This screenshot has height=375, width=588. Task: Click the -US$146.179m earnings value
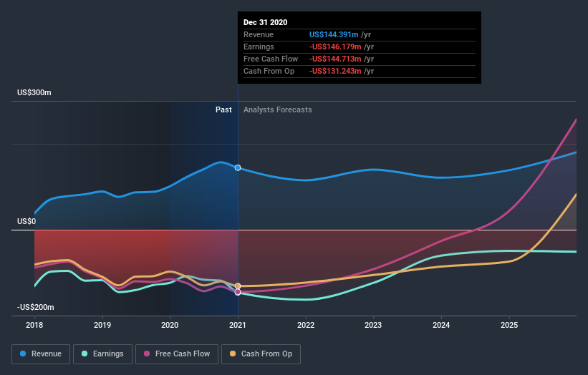(335, 47)
